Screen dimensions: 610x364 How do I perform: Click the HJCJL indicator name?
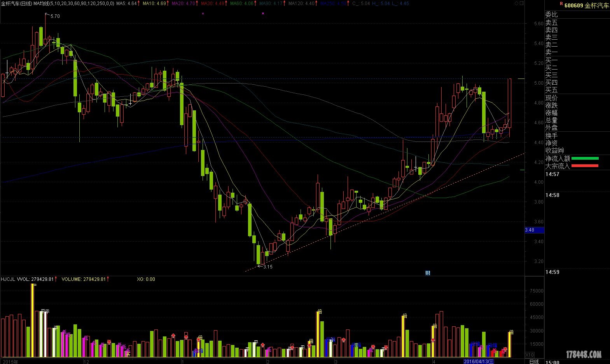coord(8,279)
